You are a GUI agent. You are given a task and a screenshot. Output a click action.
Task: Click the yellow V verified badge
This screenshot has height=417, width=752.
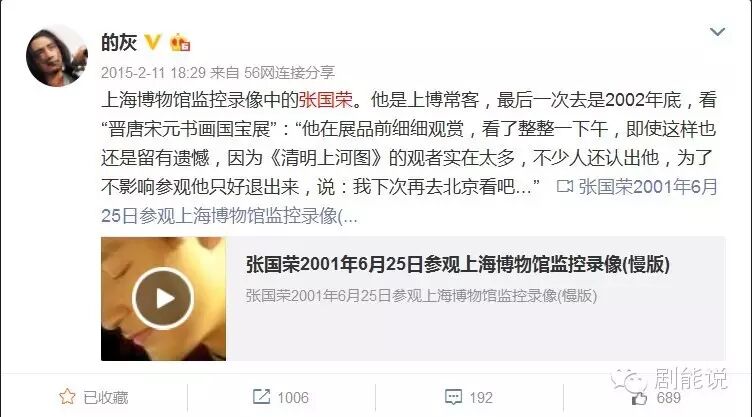click(x=153, y=42)
